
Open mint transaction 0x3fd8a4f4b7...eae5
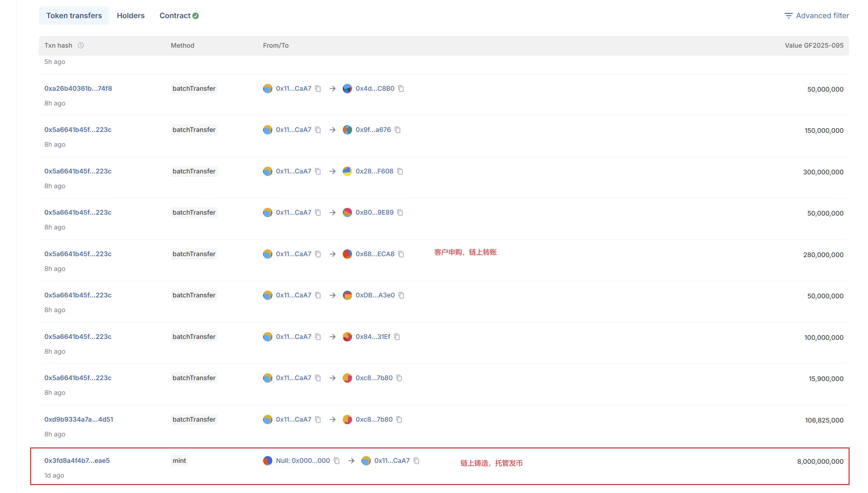point(77,460)
